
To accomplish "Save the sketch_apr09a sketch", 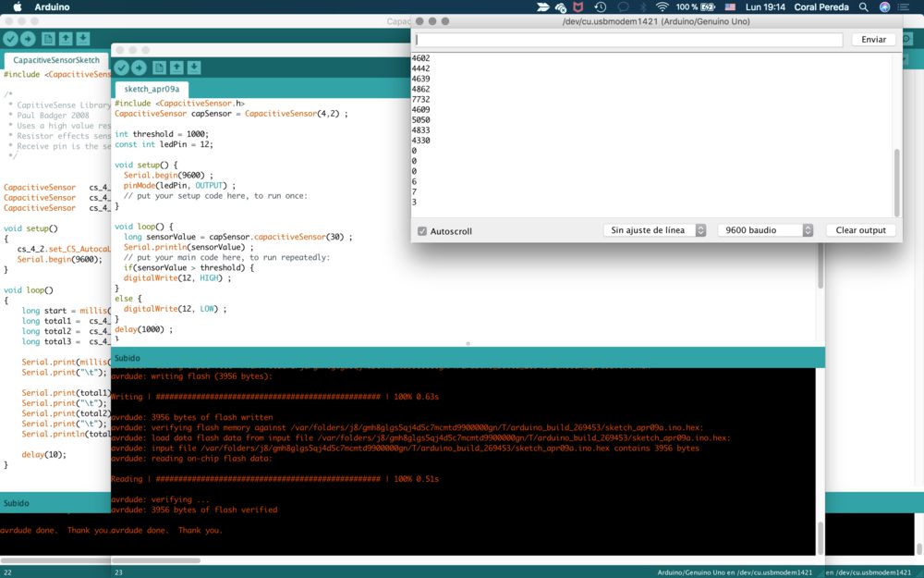I will tap(194, 68).
